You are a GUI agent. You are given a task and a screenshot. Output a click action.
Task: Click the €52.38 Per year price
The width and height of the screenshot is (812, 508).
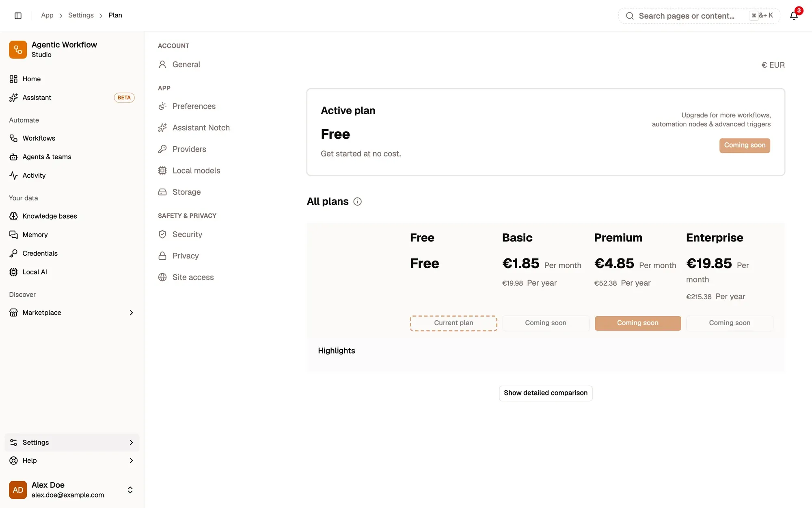click(622, 283)
